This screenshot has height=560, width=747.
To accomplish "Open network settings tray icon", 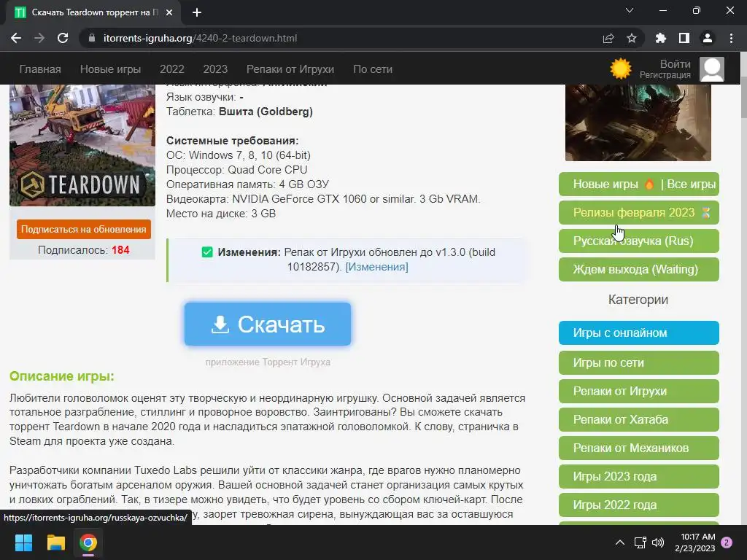I will 640,542.
